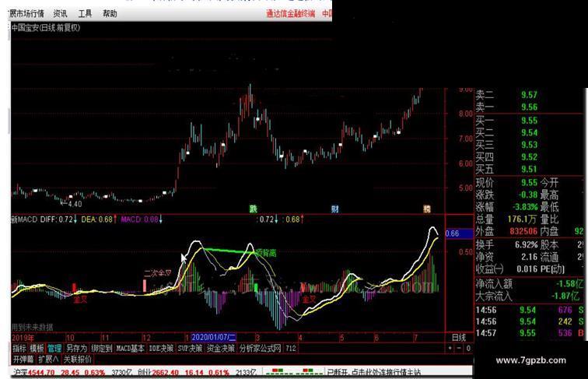Click the DEA up arrow indicator
Screen dimensions: 588x379
pyautogui.click(x=115, y=219)
